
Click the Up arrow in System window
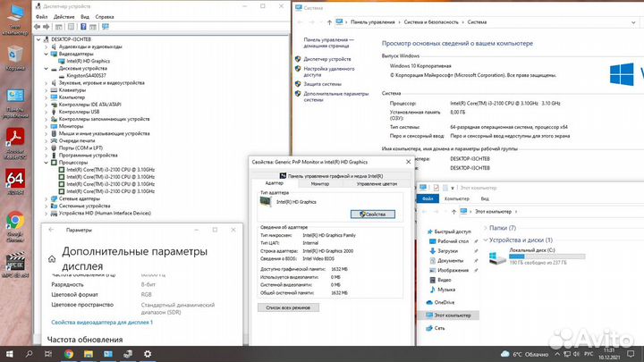[x=329, y=22]
